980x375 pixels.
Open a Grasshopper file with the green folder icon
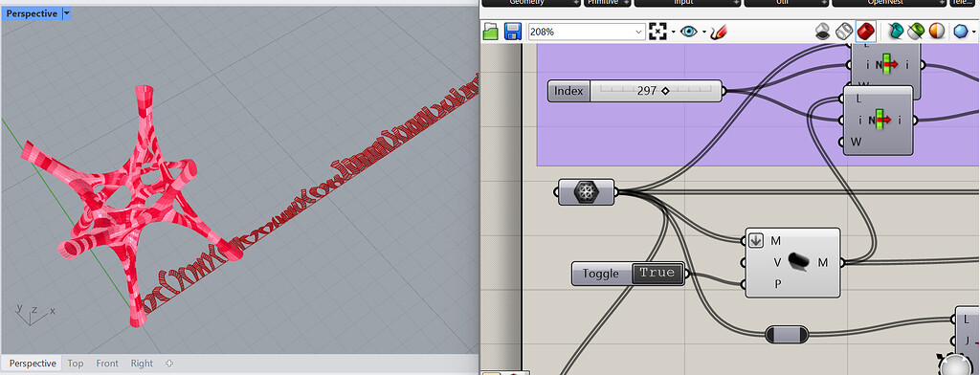click(491, 32)
